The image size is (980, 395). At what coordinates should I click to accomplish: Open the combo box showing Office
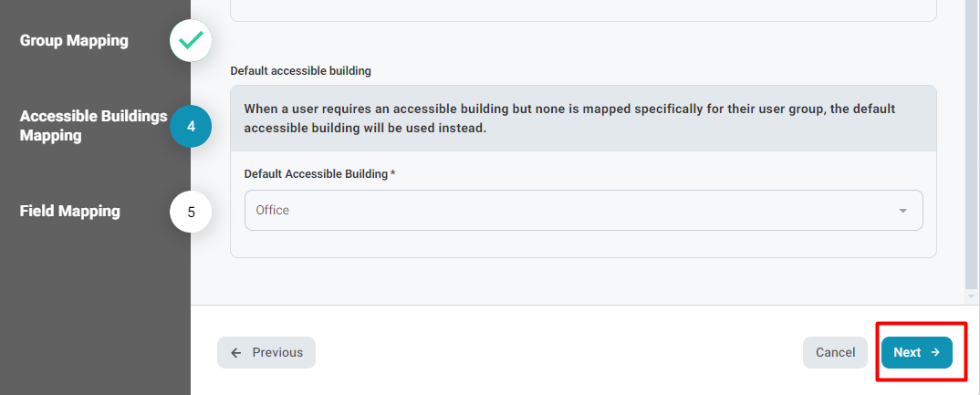584,211
